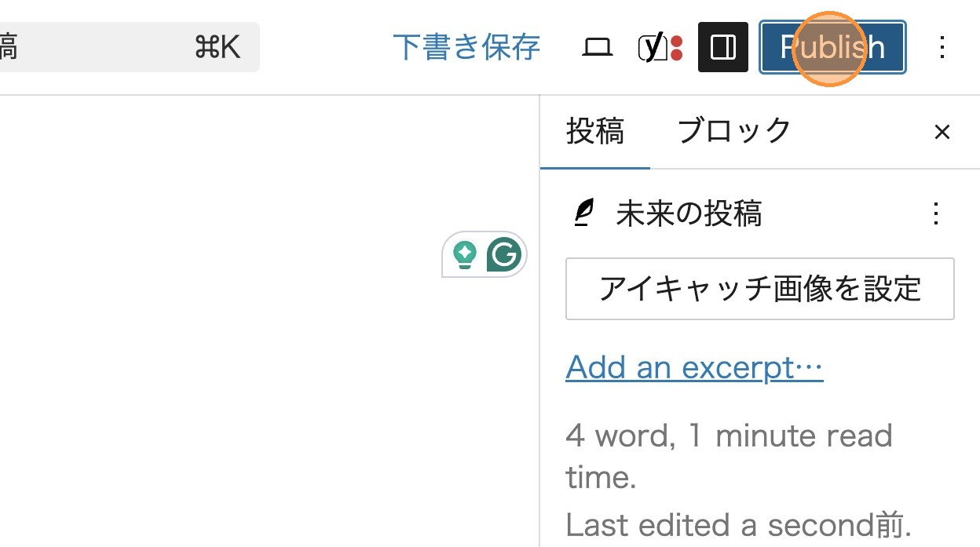Switch to the ブロック tab
The width and height of the screenshot is (980, 547).
(x=733, y=131)
